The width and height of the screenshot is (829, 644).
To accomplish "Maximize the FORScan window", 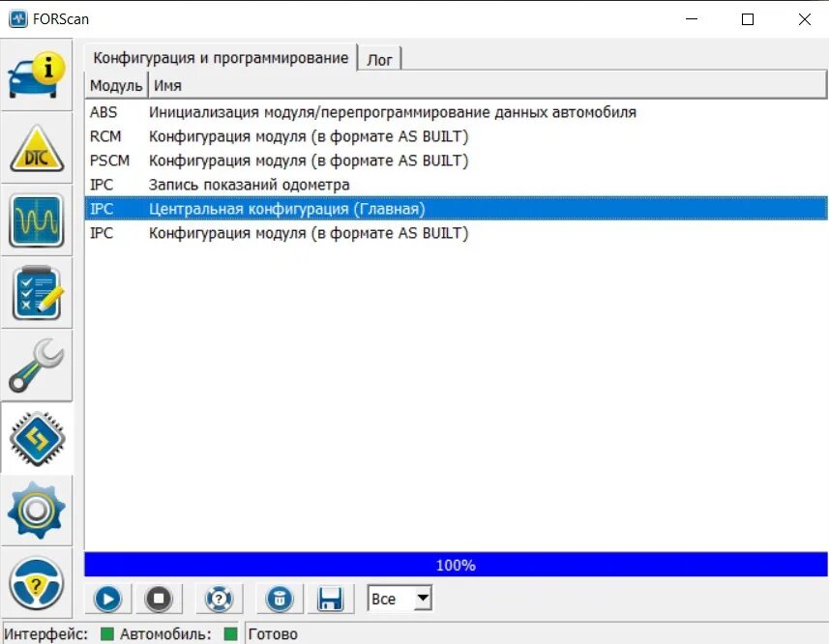I will (x=748, y=19).
